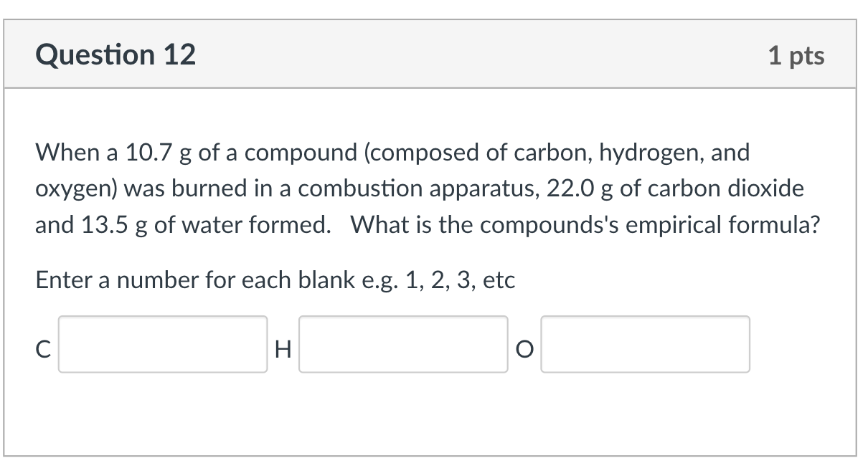Click the 'Question 12' heading

tap(115, 55)
